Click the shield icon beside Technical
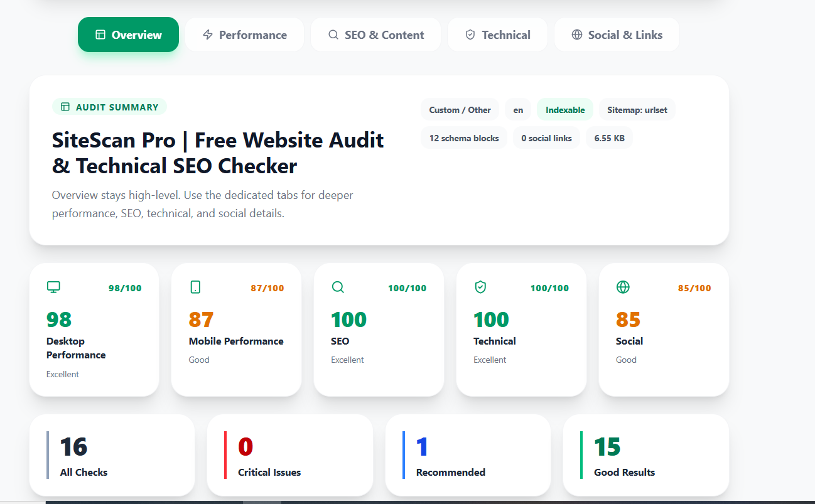815x504 pixels. click(x=470, y=35)
